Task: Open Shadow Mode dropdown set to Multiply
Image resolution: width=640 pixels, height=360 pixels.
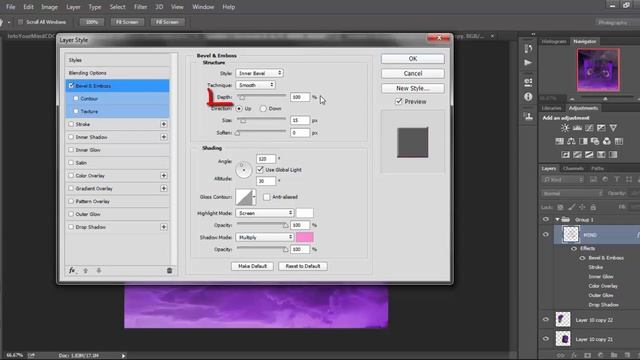Action: click(x=264, y=237)
